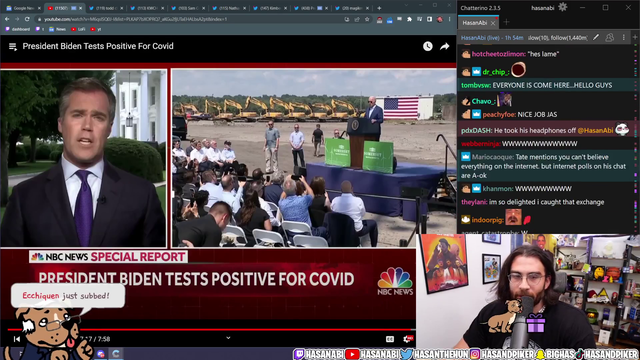Image resolution: width=640 pixels, height=360 pixels.
Task: Open YouTube video settings gear
Action: click(x=407, y=339)
